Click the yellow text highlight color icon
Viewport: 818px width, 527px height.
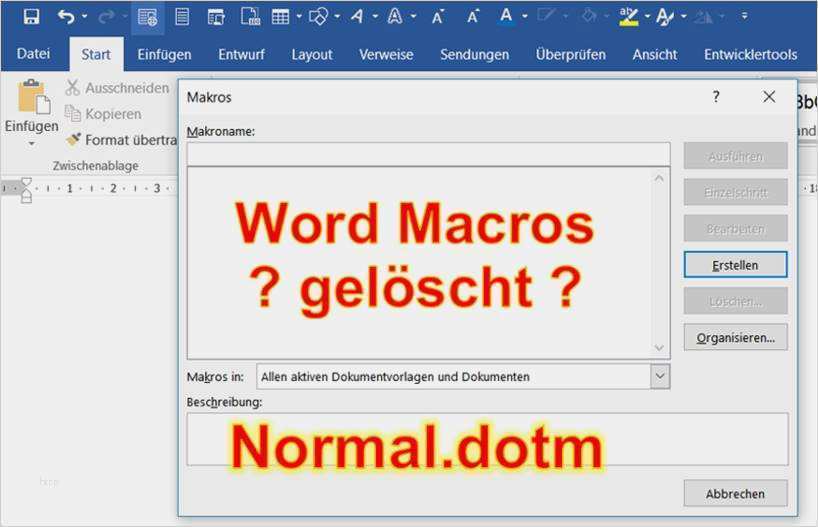pos(629,17)
